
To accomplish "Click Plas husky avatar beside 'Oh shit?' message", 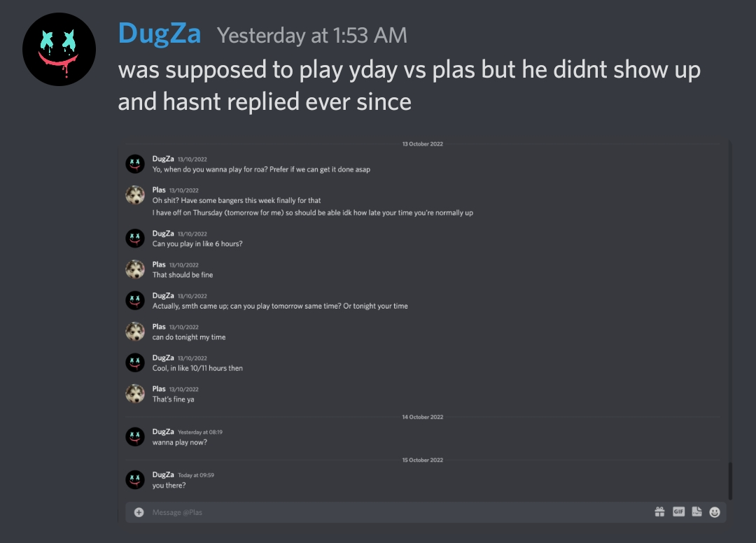I will click(135, 195).
